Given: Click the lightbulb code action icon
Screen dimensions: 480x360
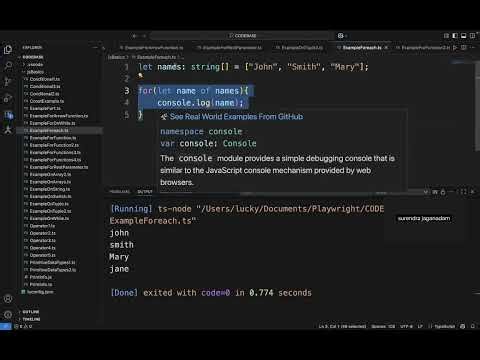Looking at the screenshot, I should pos(140,75).
